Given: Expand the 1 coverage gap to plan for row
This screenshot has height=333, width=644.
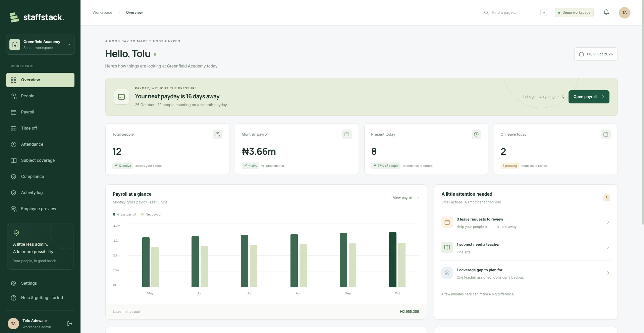Looking at the screenshot, I should tap(526, 273).
